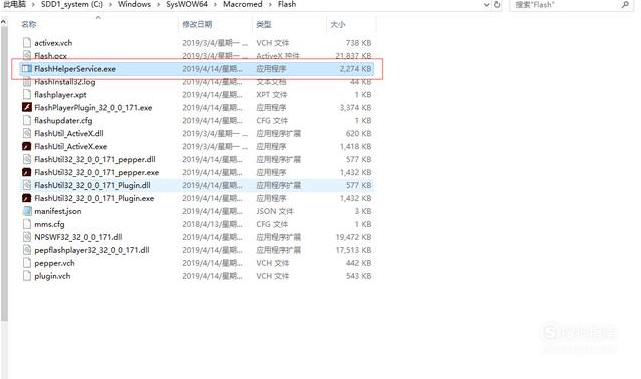Image resolution: width=641 pixels, height=379 pixels.
Task: Click the Flash.ocx file icon
Action: 27,56
